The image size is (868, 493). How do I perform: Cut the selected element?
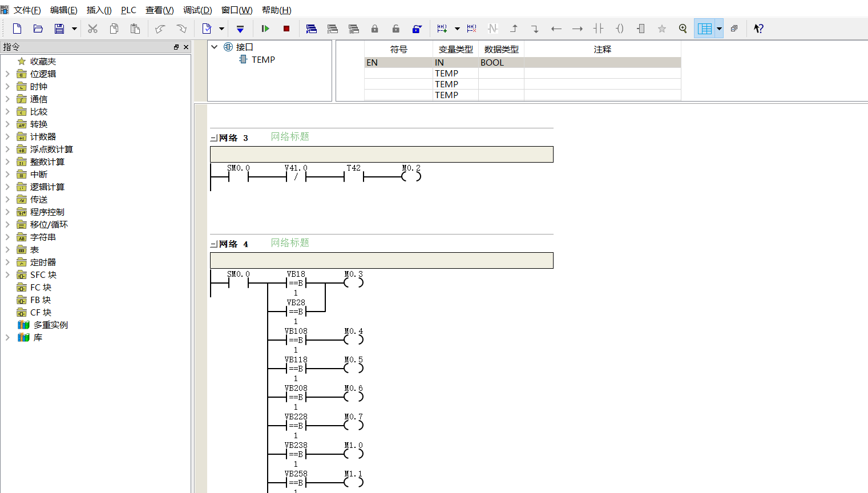click(x=92, y=29)
